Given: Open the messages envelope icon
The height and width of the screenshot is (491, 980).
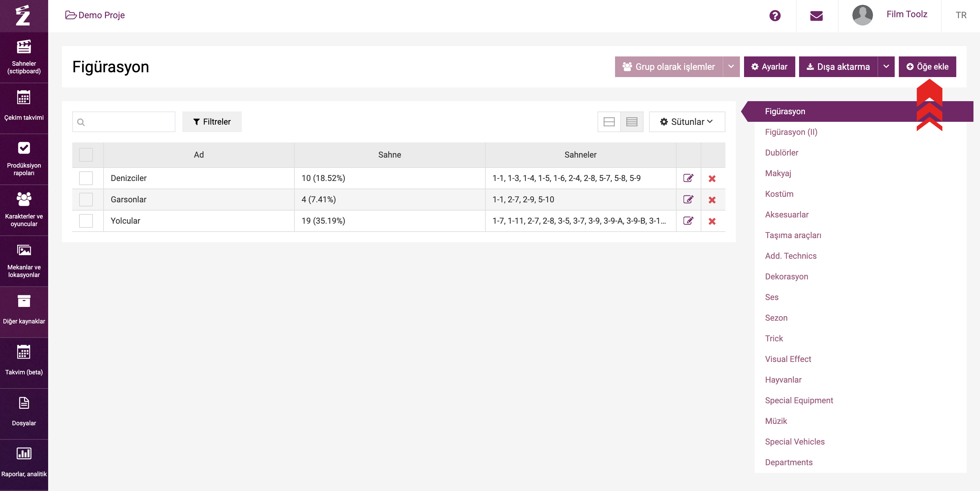Looking at the screenshot, I should [x=816, y=15].
